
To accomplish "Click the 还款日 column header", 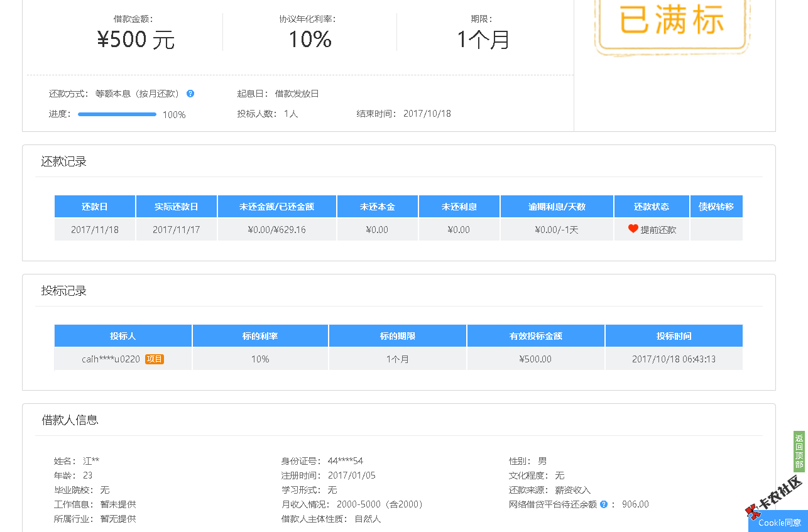I will click(95, 207).
